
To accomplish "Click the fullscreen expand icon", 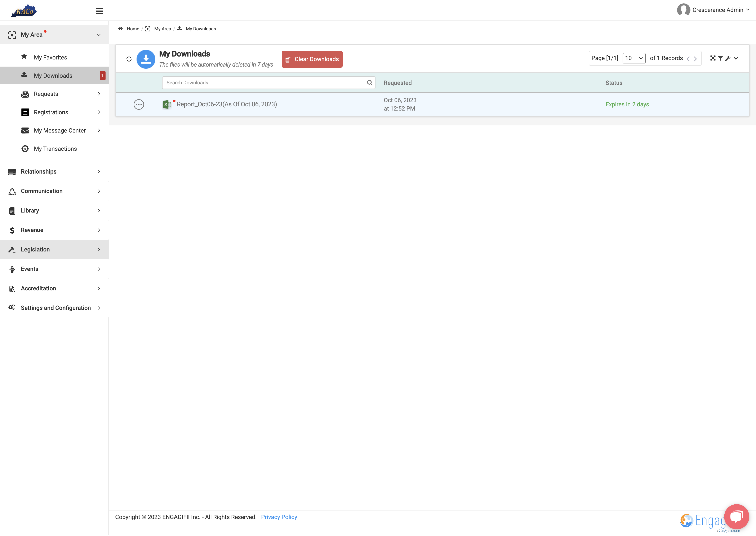I will coord(713,58).
